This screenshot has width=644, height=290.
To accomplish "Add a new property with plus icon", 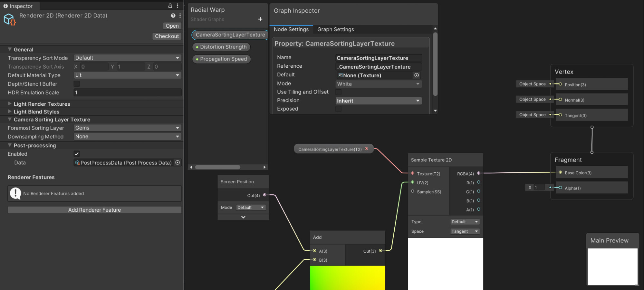I will pyautogui.click(x=260, y=19).
